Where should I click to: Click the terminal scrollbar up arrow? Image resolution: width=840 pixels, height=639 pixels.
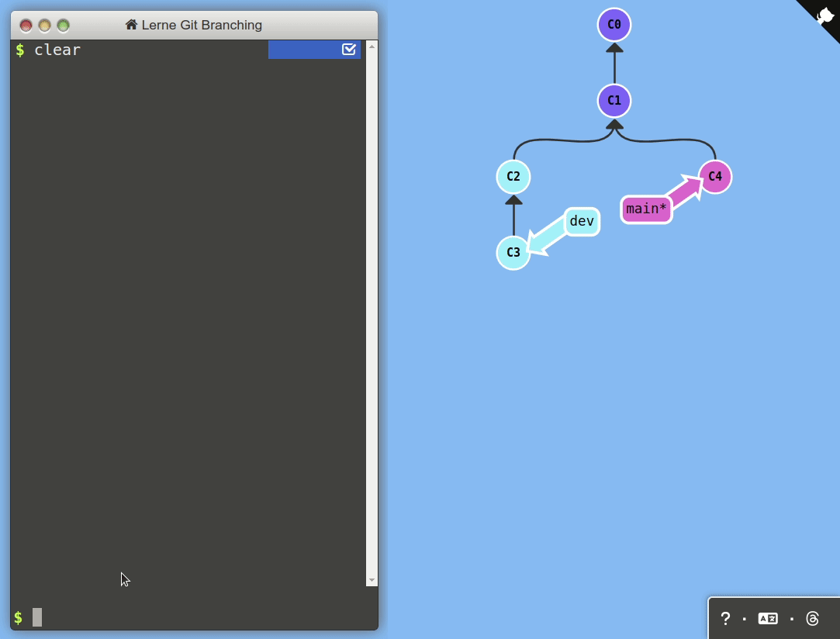372,47
